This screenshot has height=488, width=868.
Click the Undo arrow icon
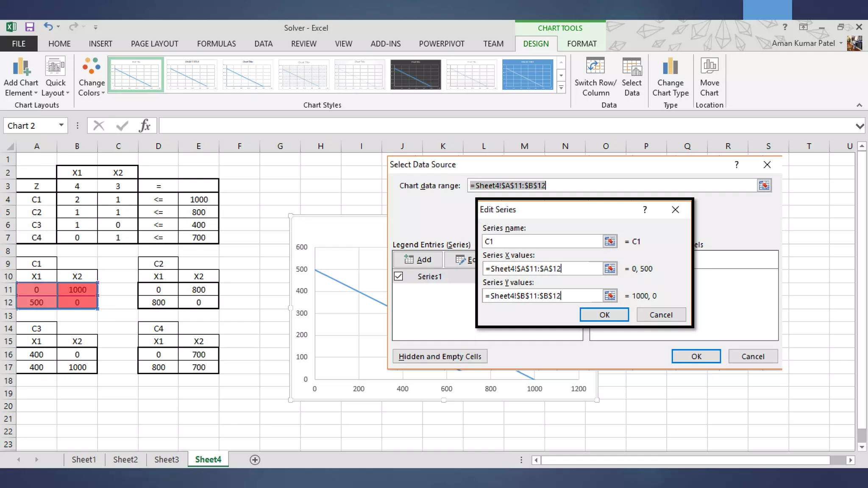click(48, 27)
